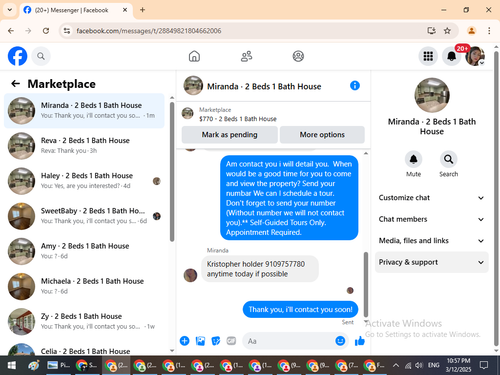Bookmark this page with the star icon
Viewport: 500px width, 375px height.
(447, 31)
